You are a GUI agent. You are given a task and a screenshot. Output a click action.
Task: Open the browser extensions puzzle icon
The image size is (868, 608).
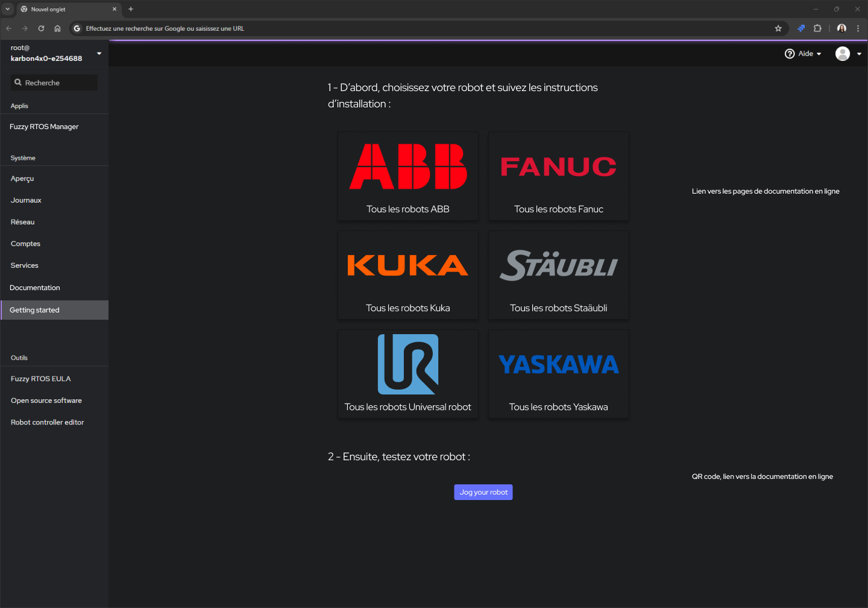(817, 28)
